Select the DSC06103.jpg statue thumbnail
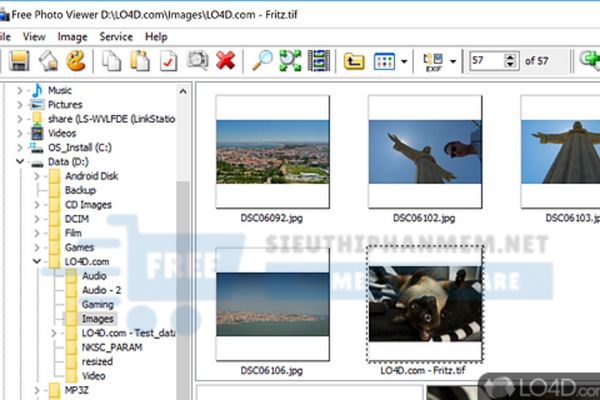The image size is (600, 400). (x=560, y=152)
